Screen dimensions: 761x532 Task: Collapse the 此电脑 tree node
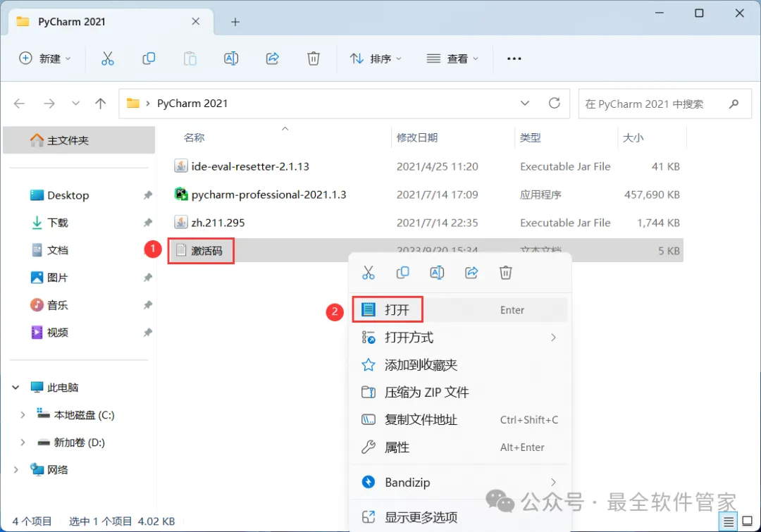(x=16, y=388)
